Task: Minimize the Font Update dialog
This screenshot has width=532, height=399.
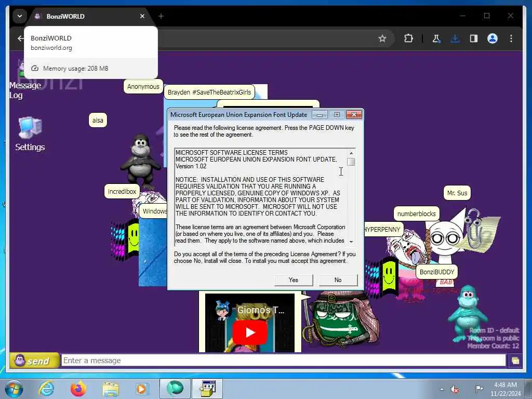Action: click(320, 115)
